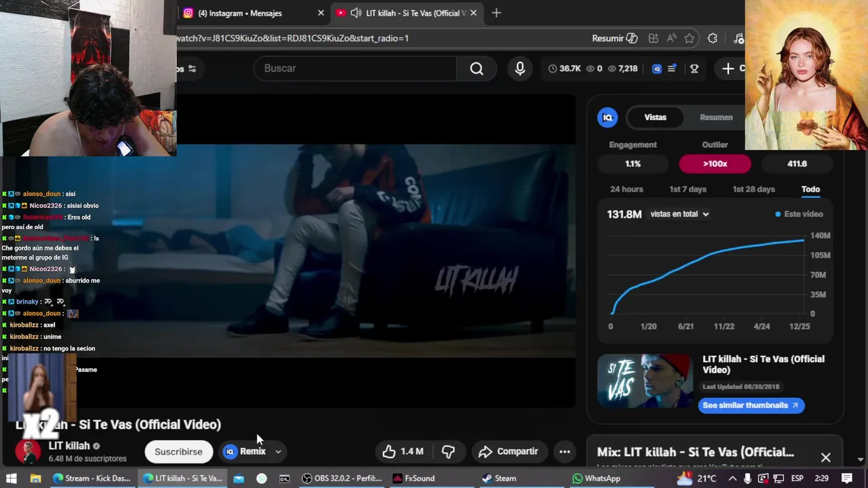The width and height of the screenshot is (868, 488).
Task: Click the vidIQ Remix button
Action: (245, 451)
